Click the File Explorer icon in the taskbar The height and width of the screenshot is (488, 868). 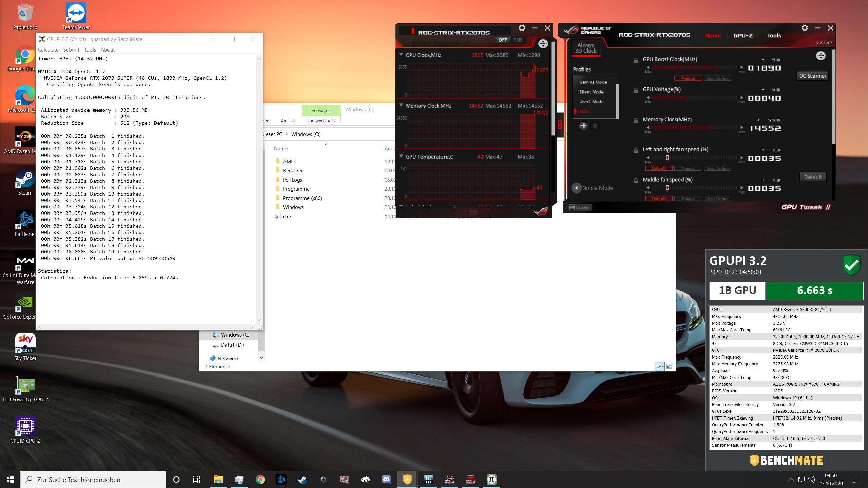pyautogui.click(x=218, y=480)
